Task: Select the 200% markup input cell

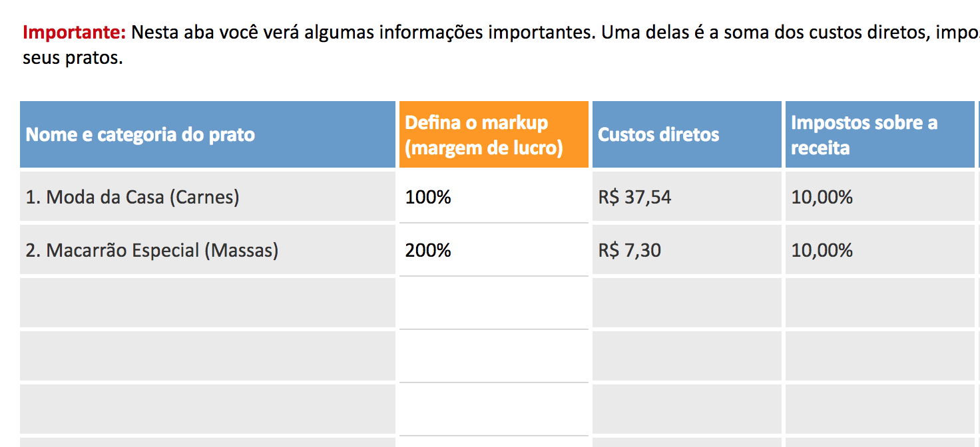Action: [494, 249]
